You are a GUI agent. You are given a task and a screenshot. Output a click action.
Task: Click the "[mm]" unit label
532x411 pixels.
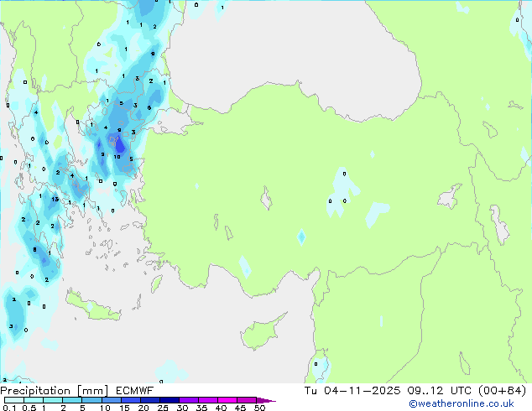92,391
